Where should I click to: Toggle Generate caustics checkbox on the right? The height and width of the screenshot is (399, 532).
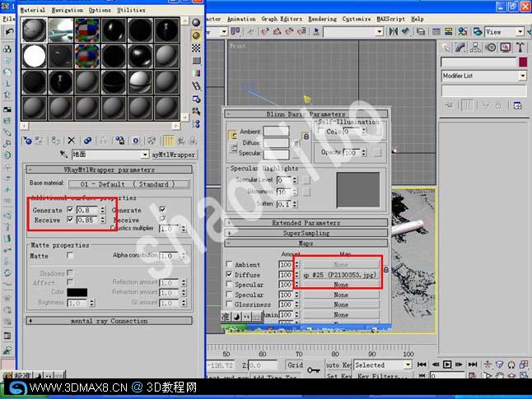[x=162, y=209]
